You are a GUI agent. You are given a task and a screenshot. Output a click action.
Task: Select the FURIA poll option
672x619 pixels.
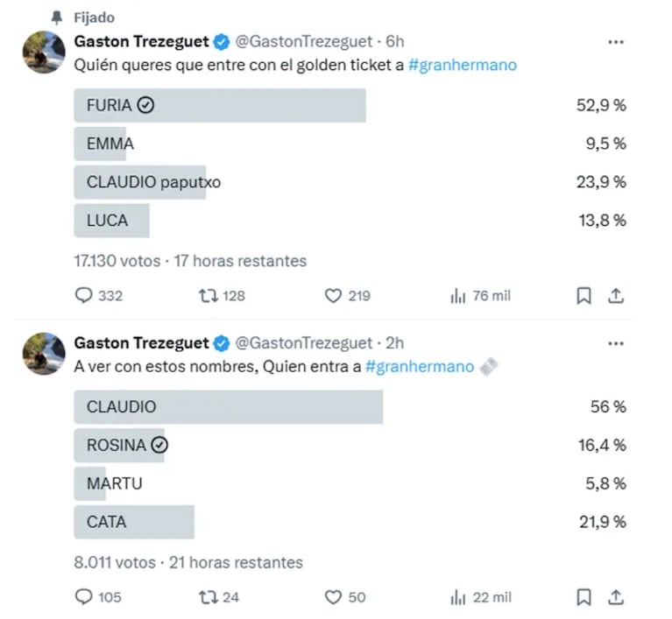click(219, 105)
